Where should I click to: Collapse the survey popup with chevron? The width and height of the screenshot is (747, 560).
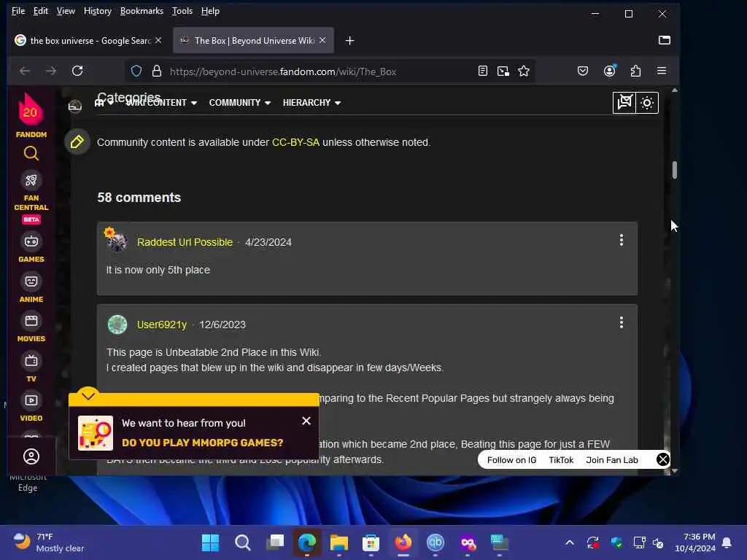[x=88, y=396]
